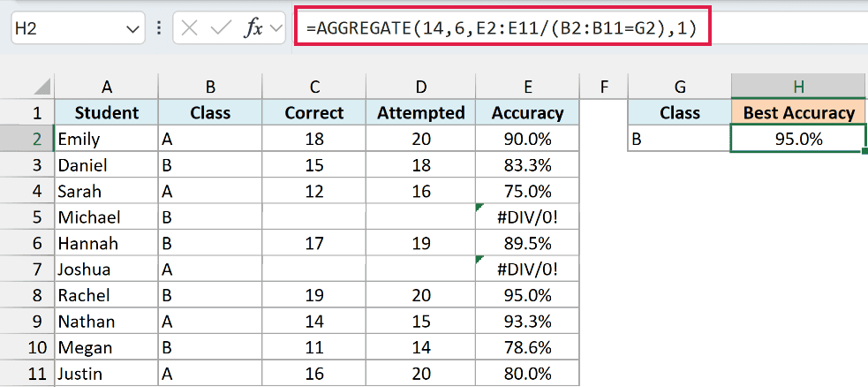The width and height of the screenshot is (868, 387).
Task: Select the 80.0% accuracy cell
Action: pyautogui.click(x=527, y=373)
